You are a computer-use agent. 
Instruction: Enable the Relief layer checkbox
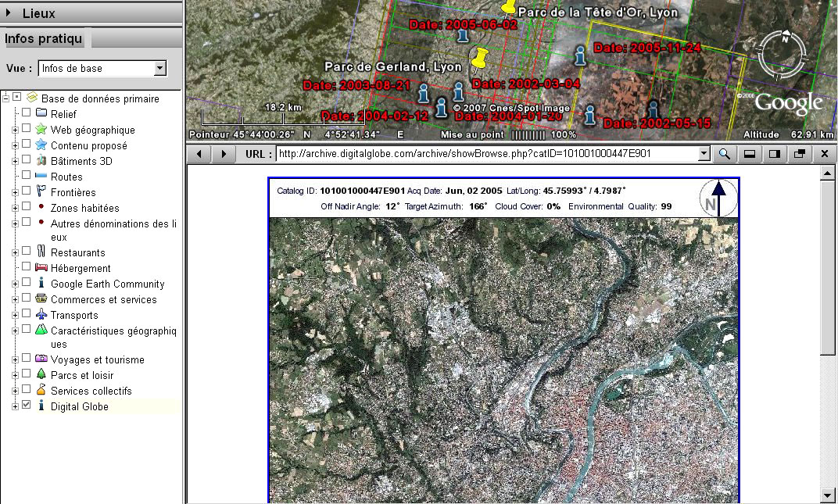pos(27,114)
